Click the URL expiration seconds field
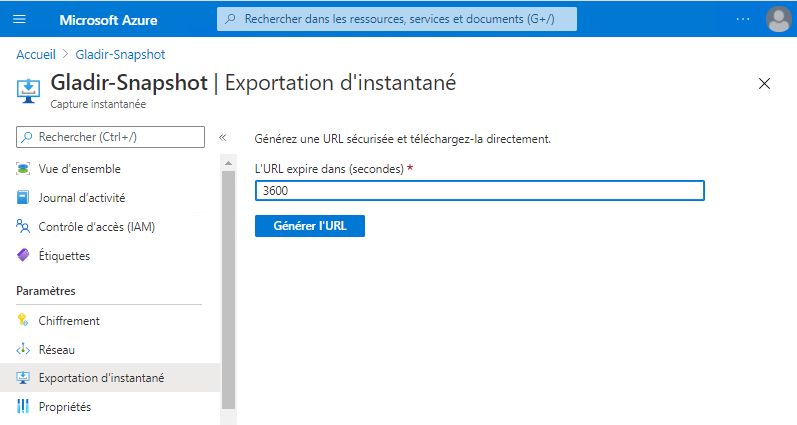Screen dimensions: 797x425 point(480,191)
